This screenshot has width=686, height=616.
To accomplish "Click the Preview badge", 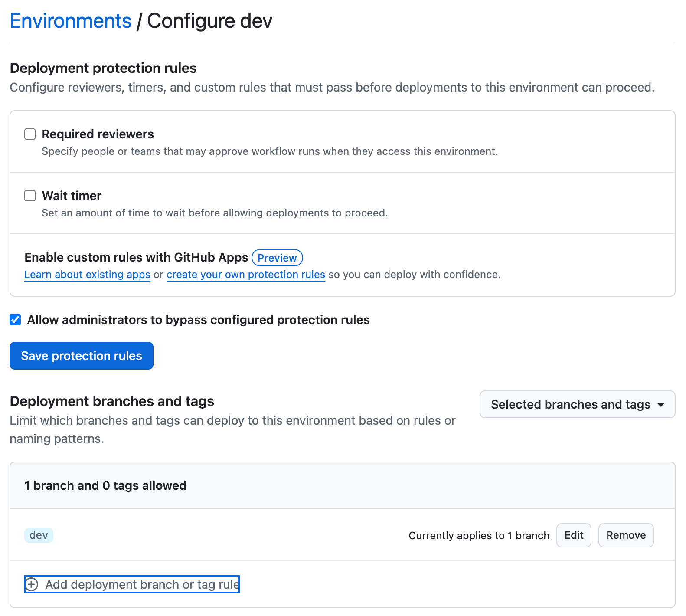I will coord(277,258).
